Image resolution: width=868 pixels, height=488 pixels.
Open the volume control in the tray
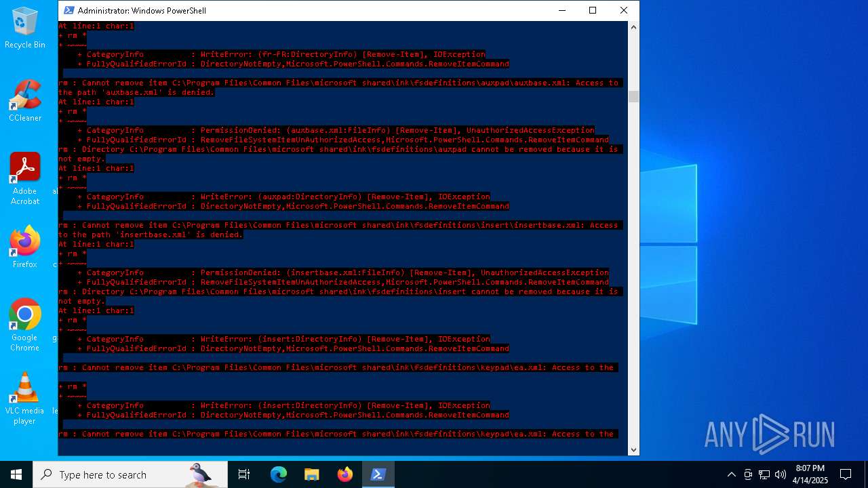point(781,474)
